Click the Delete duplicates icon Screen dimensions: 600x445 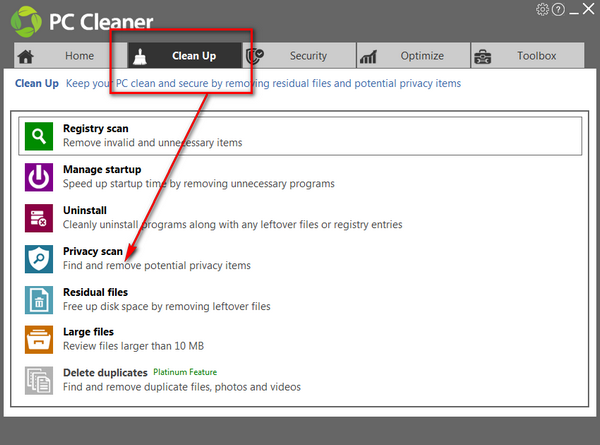pos(39,380)
